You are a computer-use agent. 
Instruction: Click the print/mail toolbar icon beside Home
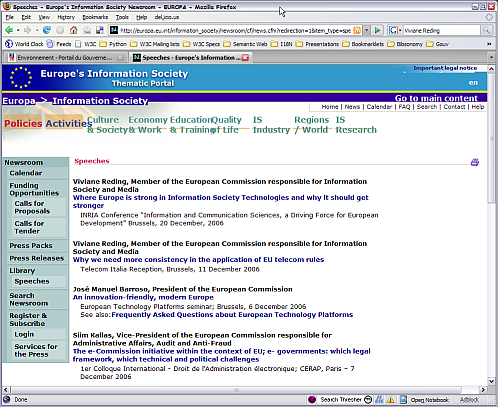pos(87,30)
